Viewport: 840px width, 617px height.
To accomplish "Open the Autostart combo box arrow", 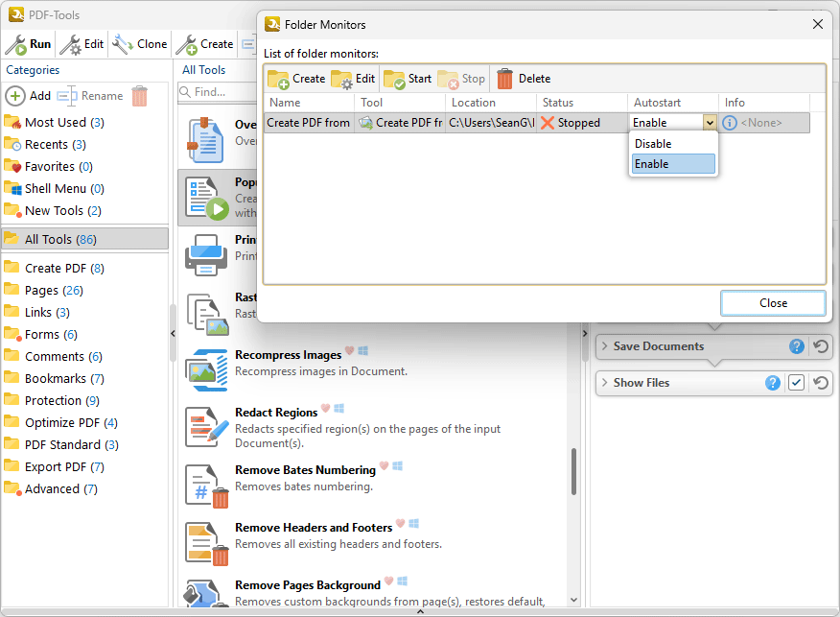I will [x=710, y=123].
